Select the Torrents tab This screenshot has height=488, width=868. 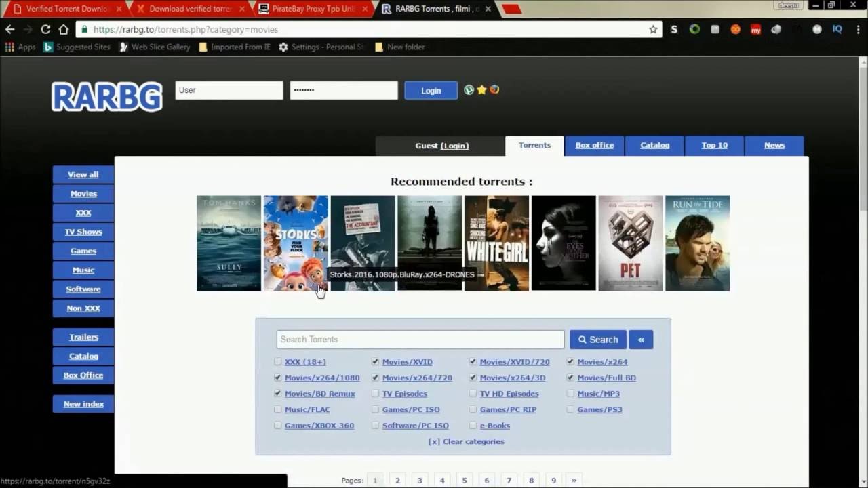point(534,145)
